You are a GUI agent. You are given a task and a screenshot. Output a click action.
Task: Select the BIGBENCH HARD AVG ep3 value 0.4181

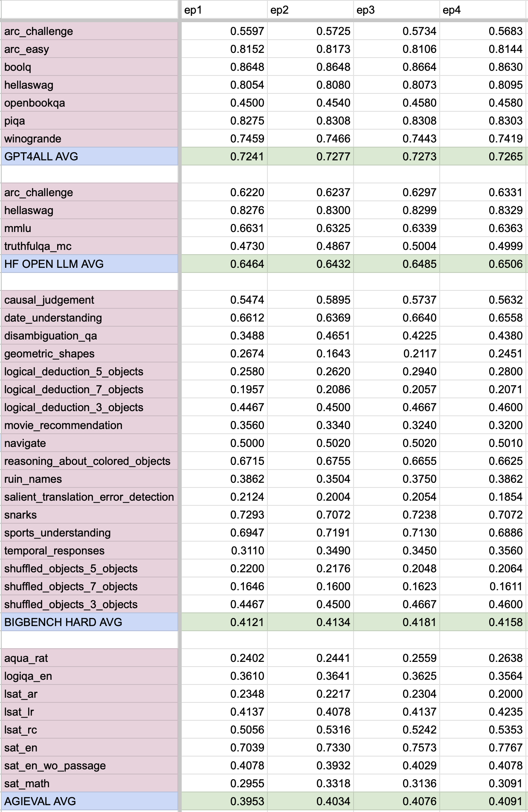(397, 622)
